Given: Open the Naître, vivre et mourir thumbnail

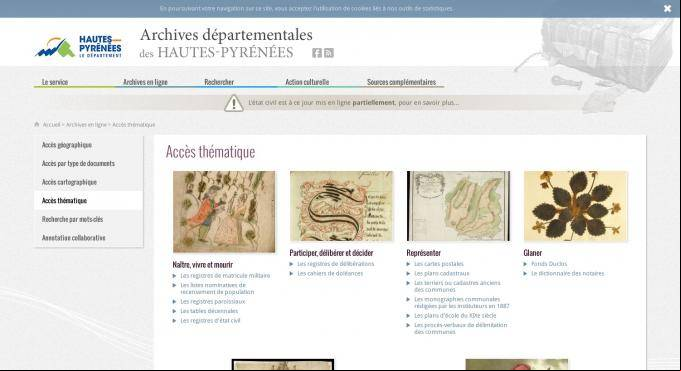Looking at the screenshot, I should [x=224, y=212].
